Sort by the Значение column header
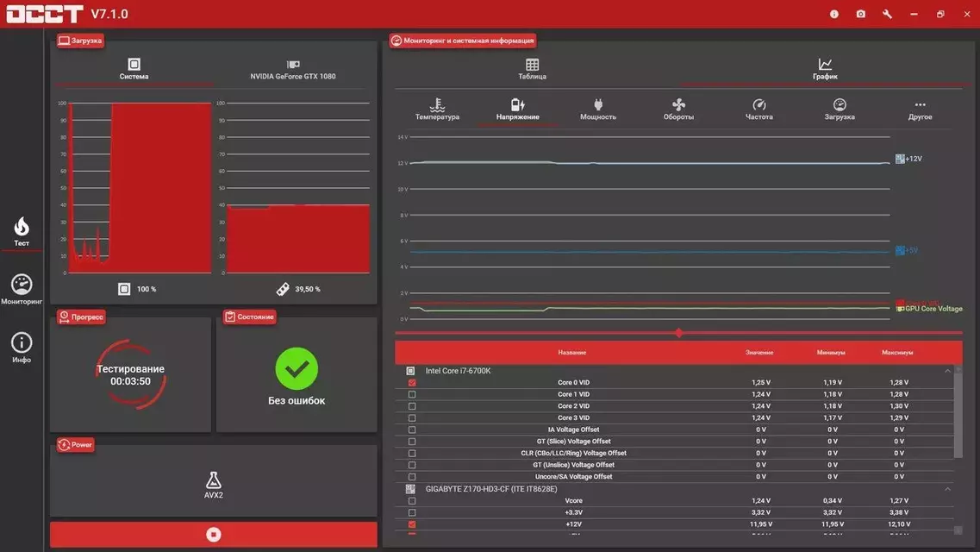Image resolution: width=980 pixels, height=552 pixels. click(759, 353)
